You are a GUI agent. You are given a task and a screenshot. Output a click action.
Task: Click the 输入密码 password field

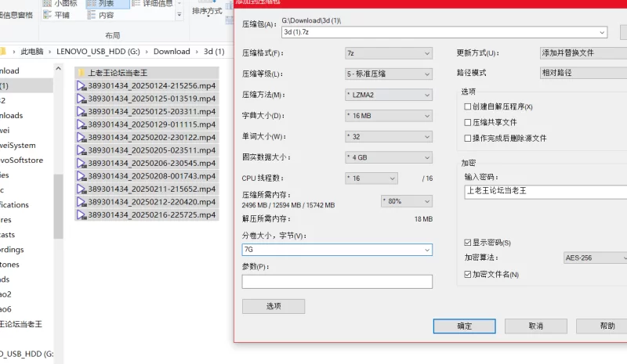click(x=545, y=192)
